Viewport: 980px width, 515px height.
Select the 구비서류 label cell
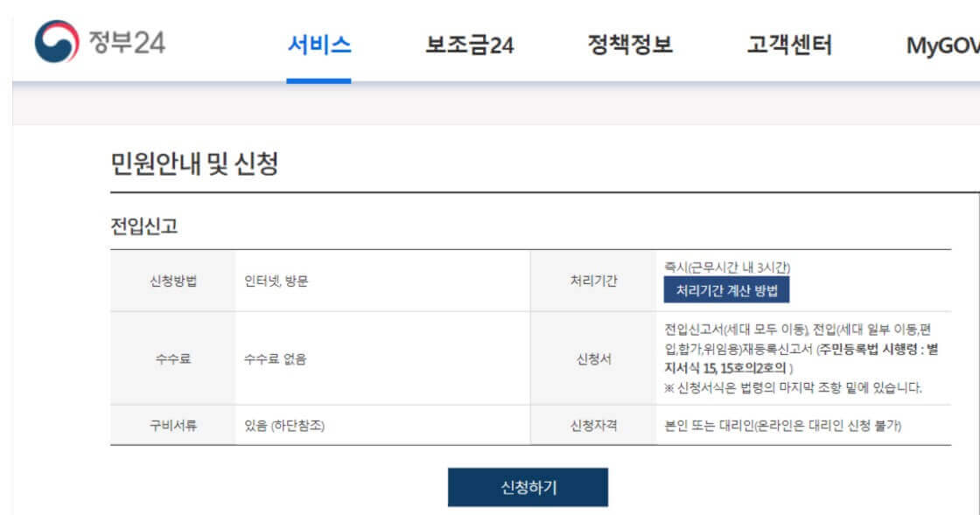(173, 426)
